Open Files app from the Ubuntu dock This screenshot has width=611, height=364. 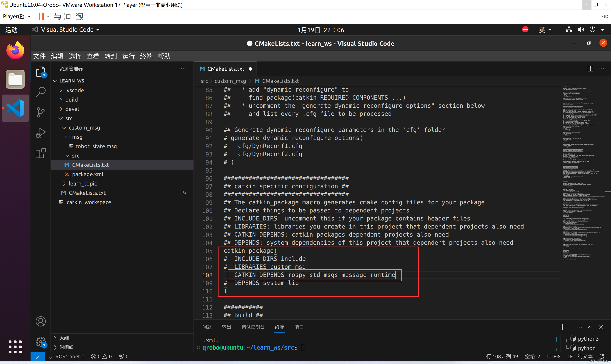click(x=15, y=79)
